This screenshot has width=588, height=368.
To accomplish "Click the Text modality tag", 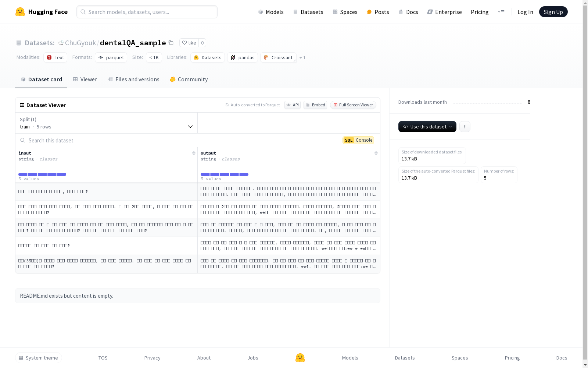I will [x=55, y=57].
